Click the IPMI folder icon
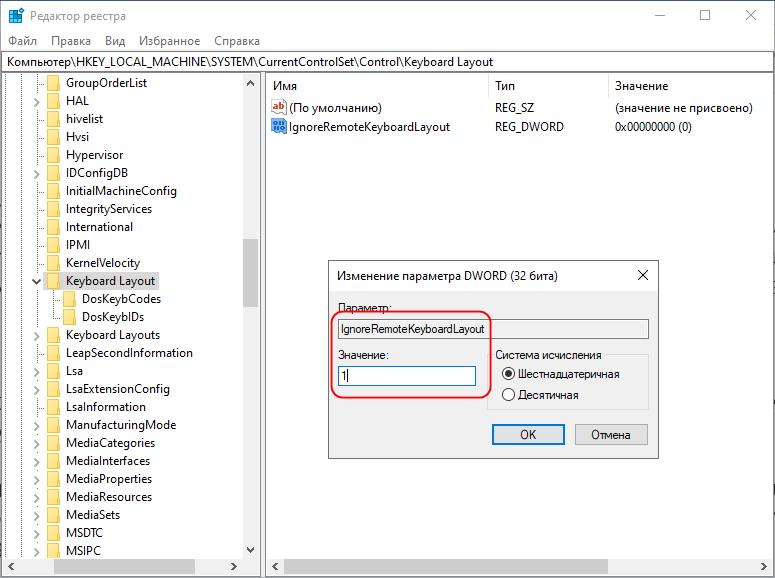This screenshot has width=775, height=578. pos(54,245)
